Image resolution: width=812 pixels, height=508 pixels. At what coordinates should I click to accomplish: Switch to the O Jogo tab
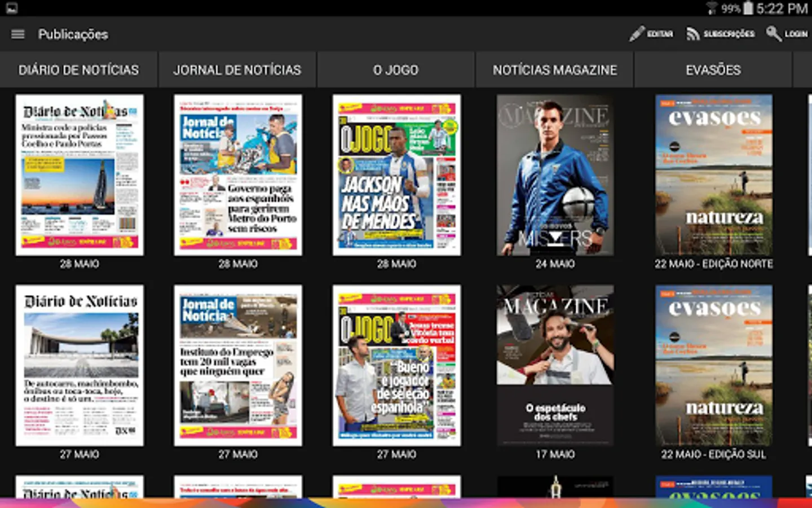tap(396, 70)
